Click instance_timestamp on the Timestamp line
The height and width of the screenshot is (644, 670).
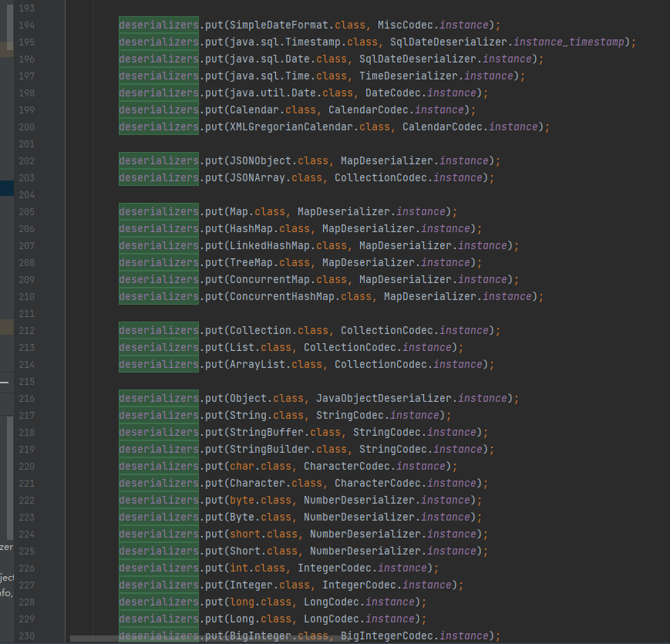(569, 42)
